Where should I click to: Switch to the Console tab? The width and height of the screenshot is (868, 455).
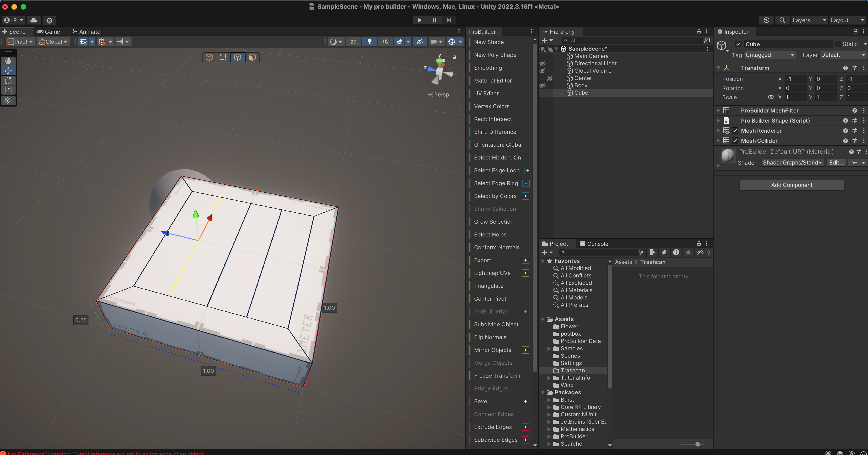click(x=594, y=244)
